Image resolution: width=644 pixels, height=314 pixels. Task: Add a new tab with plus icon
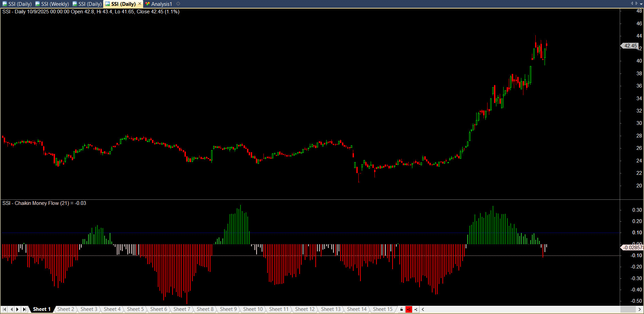[178, 4]
